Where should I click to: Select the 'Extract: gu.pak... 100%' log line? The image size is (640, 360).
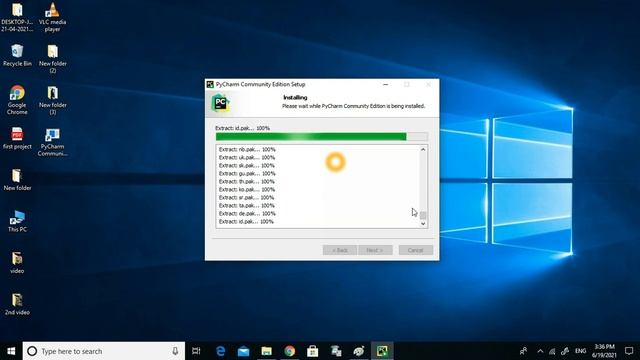pyautogui.click(x=247, y=173)
